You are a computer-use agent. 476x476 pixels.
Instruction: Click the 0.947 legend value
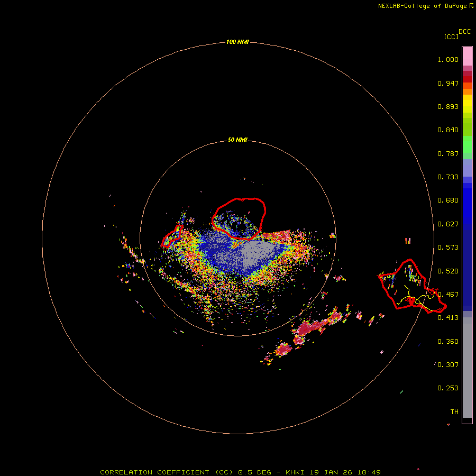[x=448, y=83]
